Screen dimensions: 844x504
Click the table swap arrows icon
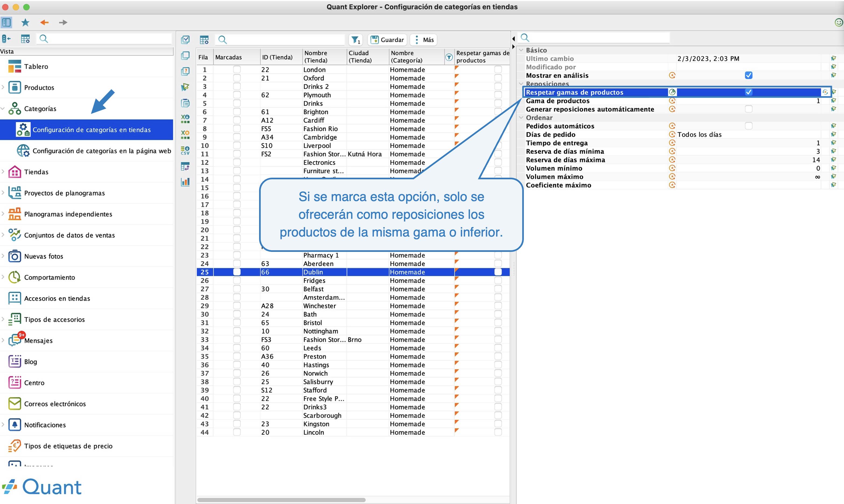(185, 166)
